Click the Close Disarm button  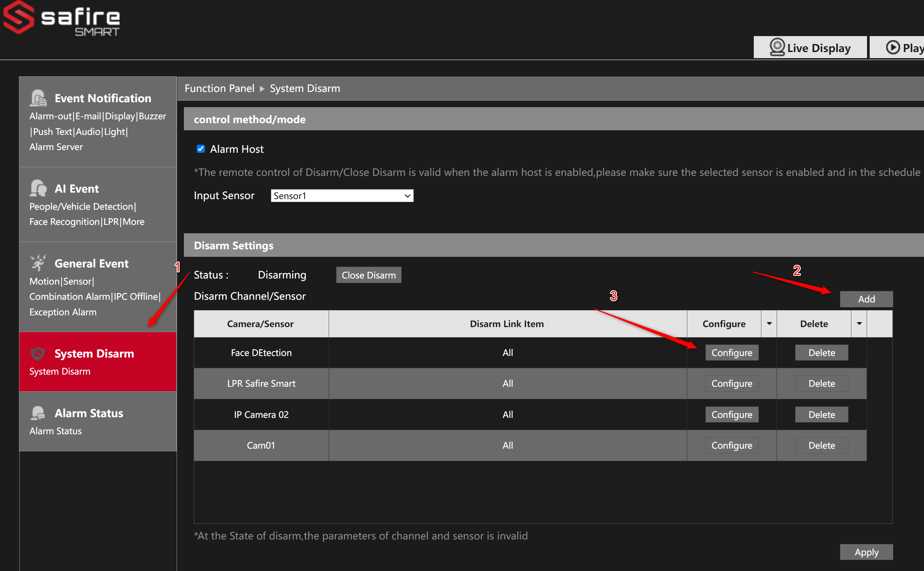point(369,275)
